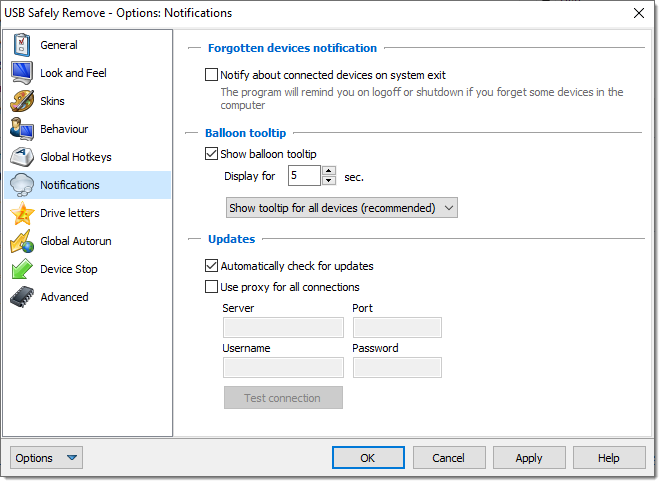The height and width of the screenshot is (484, 662).
Task: Expand the Show tooltip for all devices dropdown
Action: point(342,208)
